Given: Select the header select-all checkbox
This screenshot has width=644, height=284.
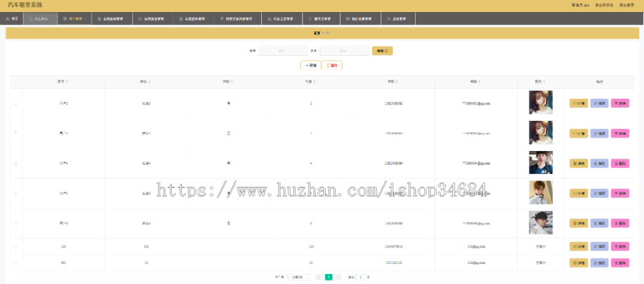Looking at the screenshot, I should [16, 82].
